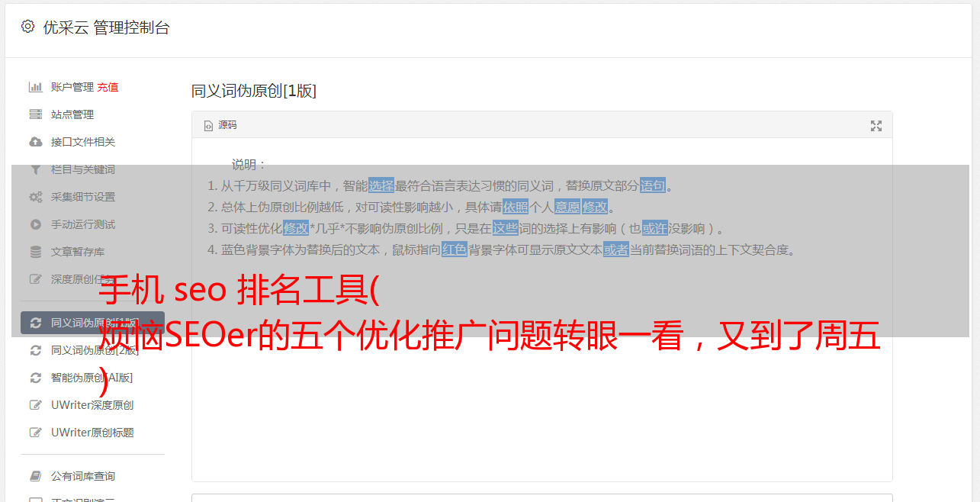Open 账户管理 bar chart icon

point(35,87)
